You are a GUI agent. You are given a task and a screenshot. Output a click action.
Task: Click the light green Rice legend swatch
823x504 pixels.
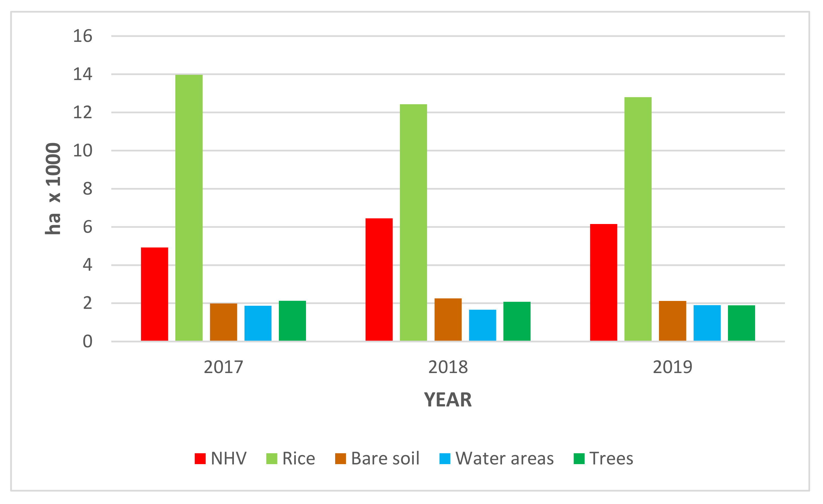[x=272, y=458]
